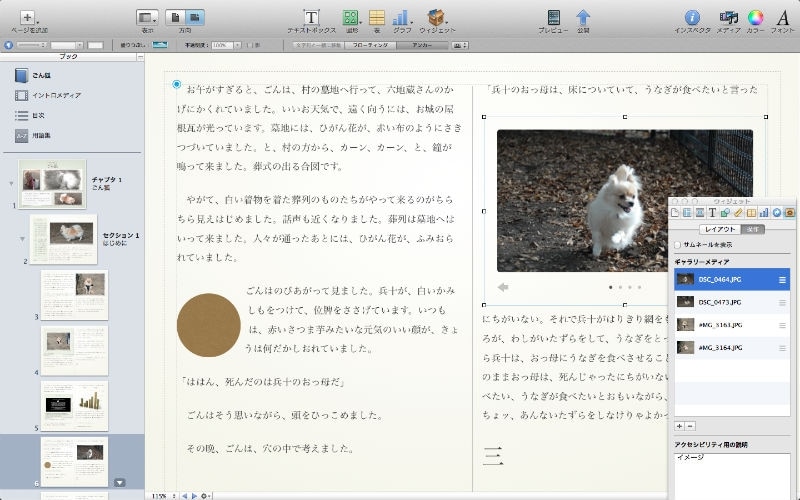The height and width of the screenshot is (500, 800).
Task: Enable the サムネールを表示 checkbox
Action: (678, 245)
